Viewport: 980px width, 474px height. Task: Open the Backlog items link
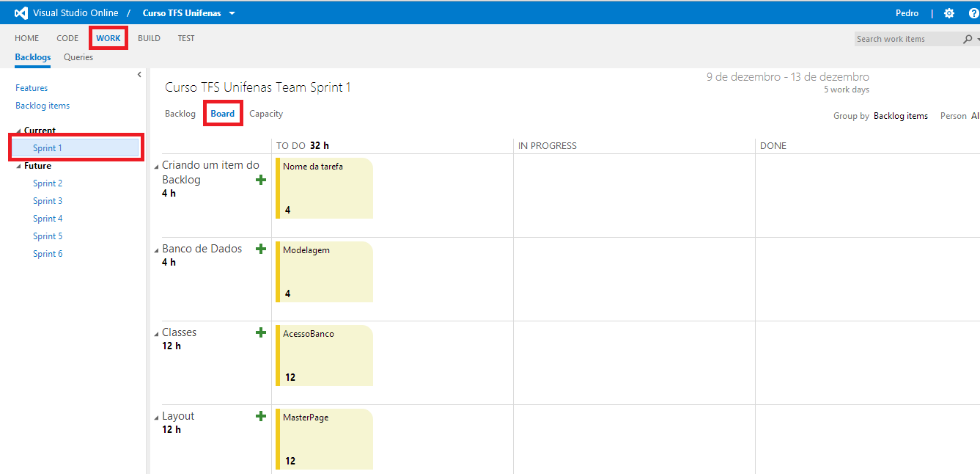click(43, 106)
